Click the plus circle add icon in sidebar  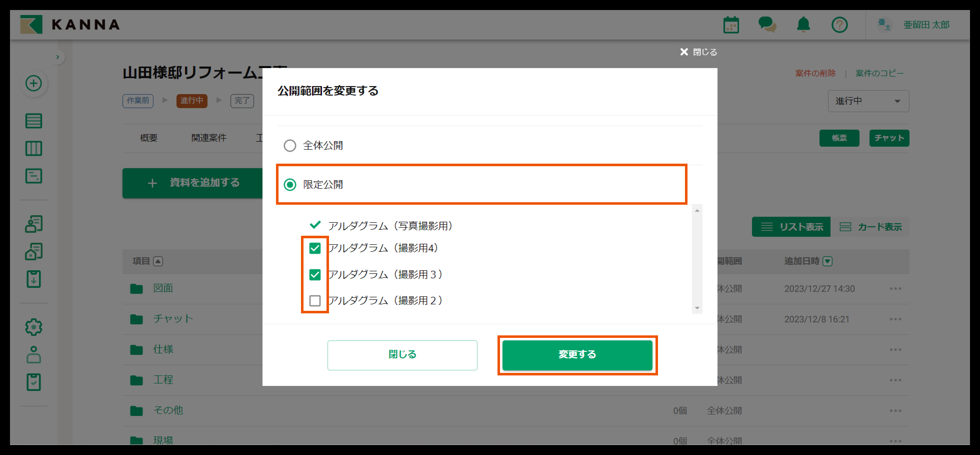(x=33, y=83)
